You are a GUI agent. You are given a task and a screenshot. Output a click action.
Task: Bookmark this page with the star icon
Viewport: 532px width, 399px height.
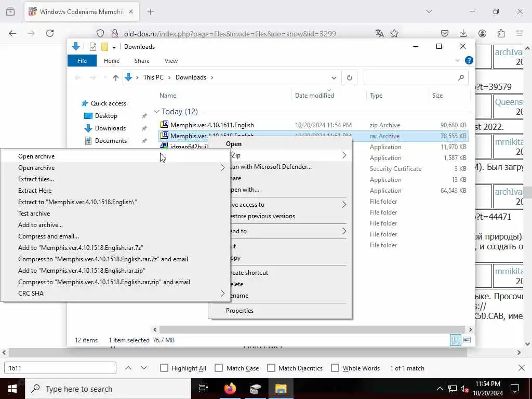(394, 33)
